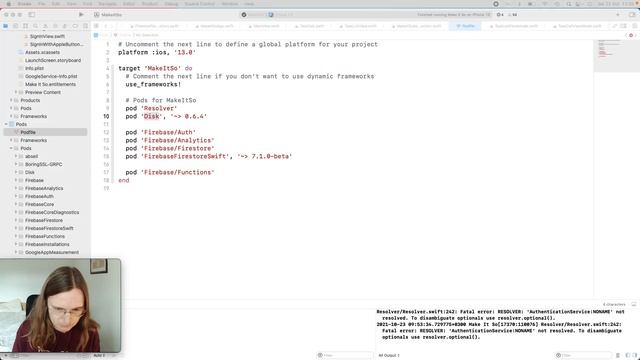The width and height of the screenshot is (640, 360).
Task: Toggle the navigator sidebar button
Action: (x=31, y=15)
